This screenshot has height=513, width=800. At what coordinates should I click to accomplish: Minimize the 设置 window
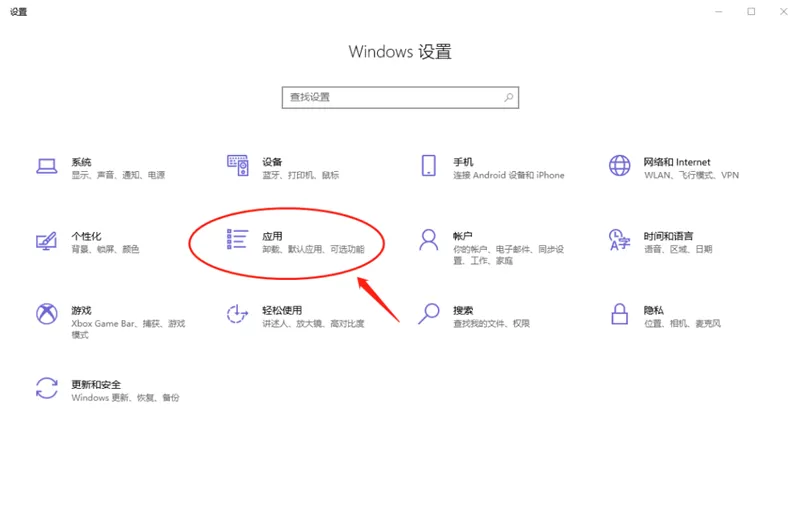pyautogui.click(x=718, y=12)
